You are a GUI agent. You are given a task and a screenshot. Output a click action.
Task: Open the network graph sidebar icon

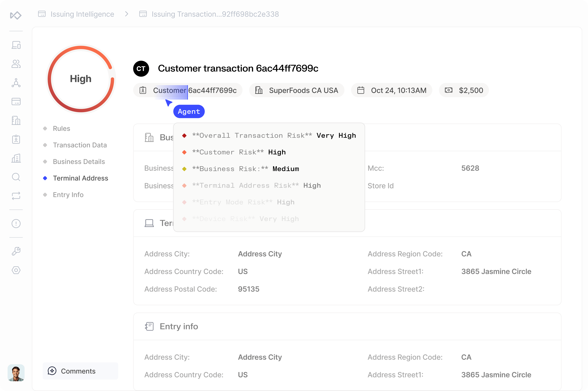tap(16, 83)
